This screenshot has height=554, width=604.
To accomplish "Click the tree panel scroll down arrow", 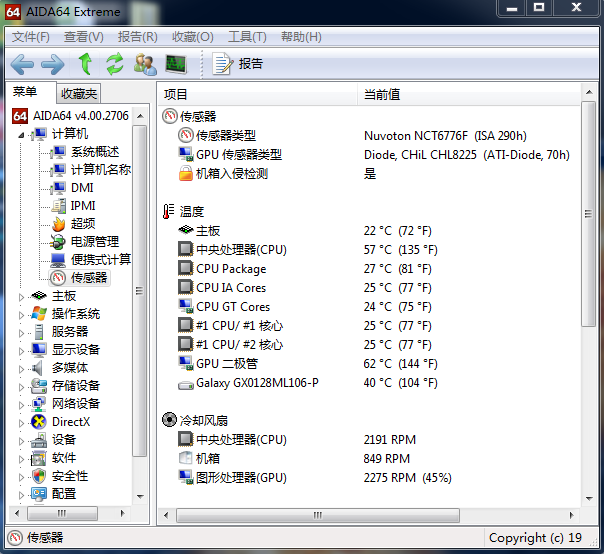I will click(x=140, y=496).
